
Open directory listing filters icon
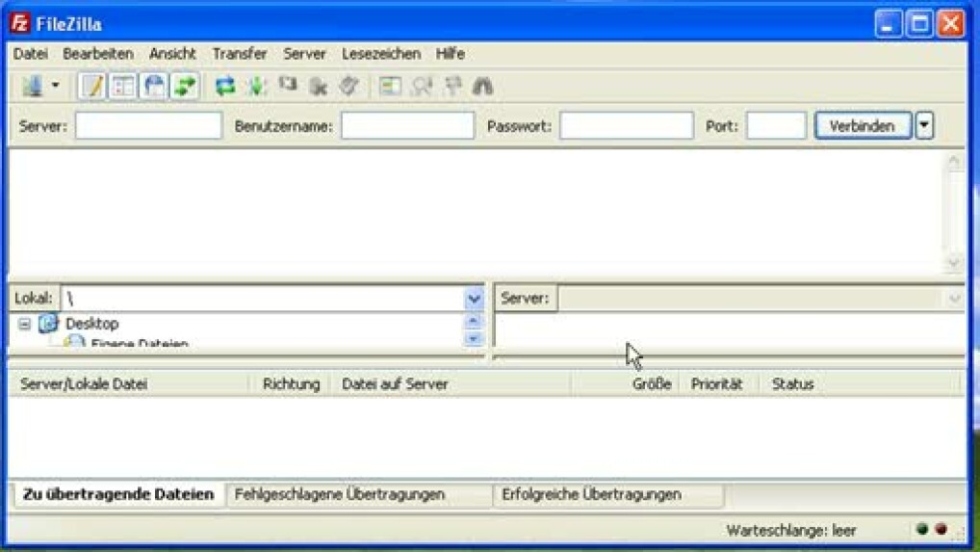pyautogui.click(x=390, y=87)
